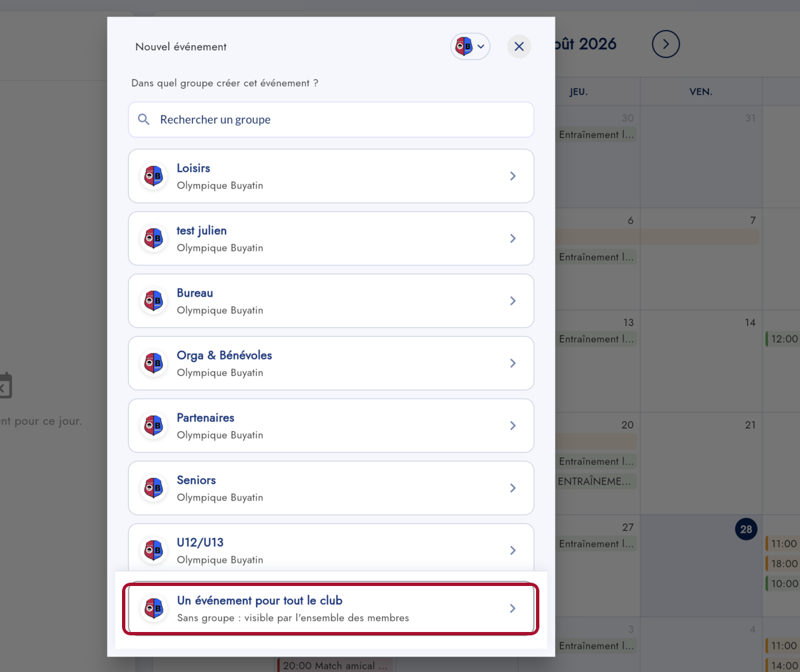Close the Nouvel événement dialog
This screenshot has height=672, width=800.
[519, 47]
